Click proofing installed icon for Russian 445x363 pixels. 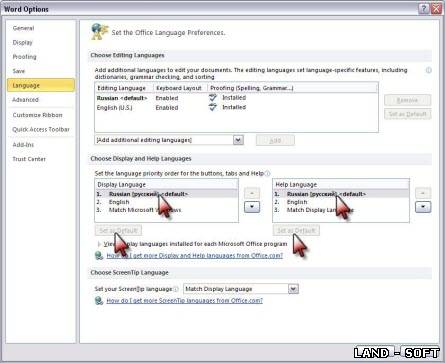[x=213, y=98]
